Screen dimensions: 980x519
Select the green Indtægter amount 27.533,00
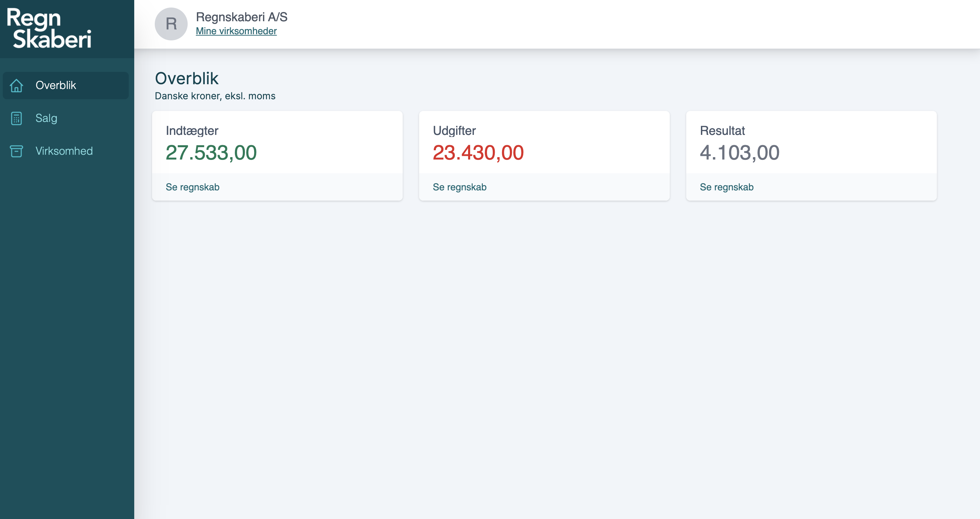point(211,153)
